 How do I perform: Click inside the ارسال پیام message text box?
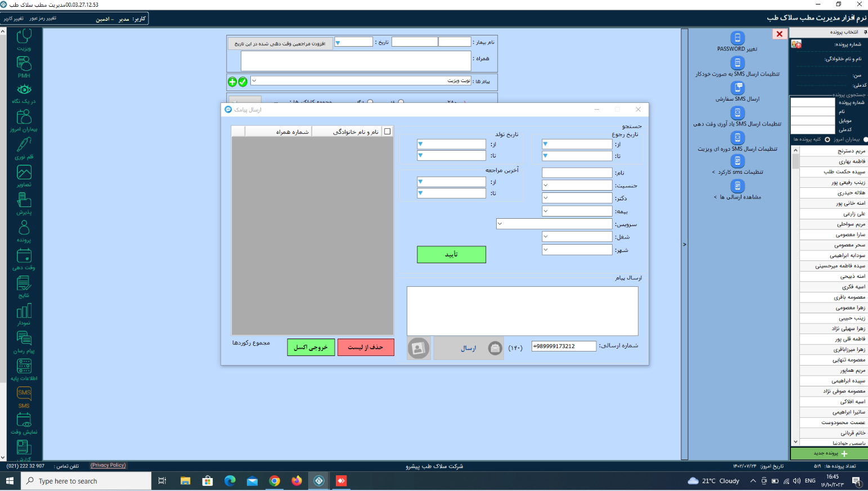522,311
